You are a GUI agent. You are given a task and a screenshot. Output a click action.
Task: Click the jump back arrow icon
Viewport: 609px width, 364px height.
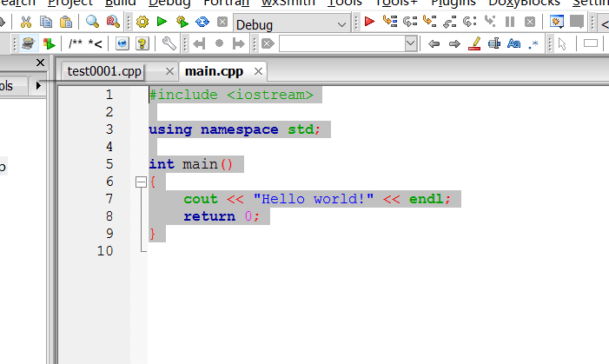tap(199, 43)
